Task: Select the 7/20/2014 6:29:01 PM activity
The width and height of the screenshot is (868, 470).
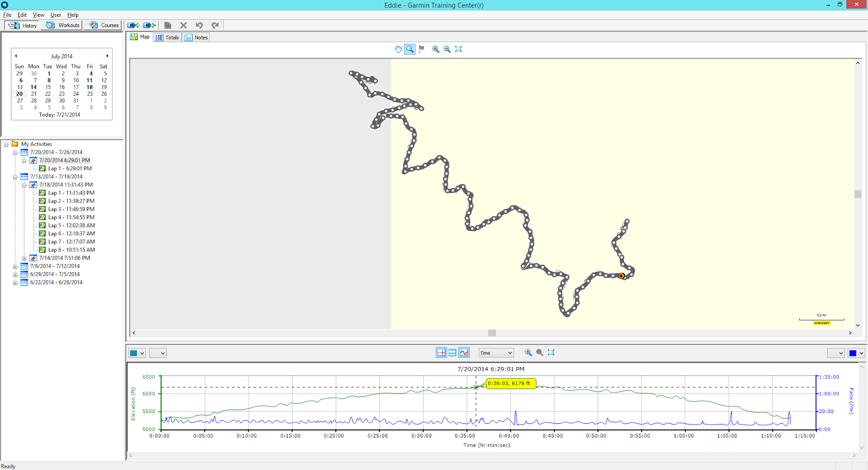Action: (x=65, y=160)
